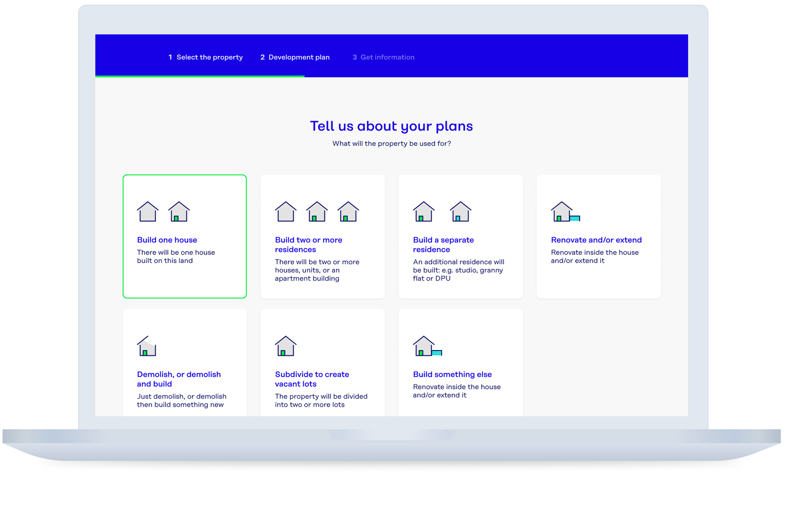Click the description under Build something else
Screen dimensions: 812x518
coord(457,391)
